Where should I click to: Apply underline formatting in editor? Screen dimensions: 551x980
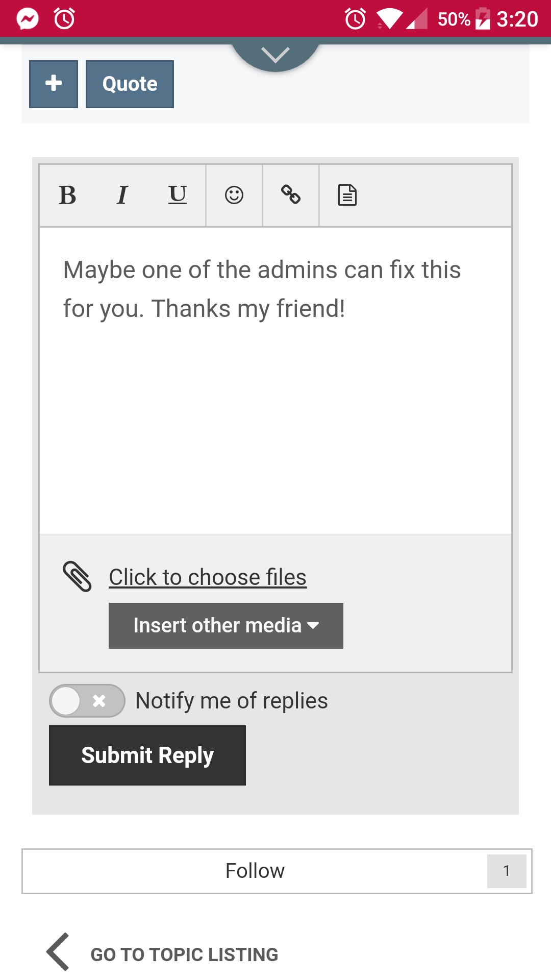coord(178,195)
